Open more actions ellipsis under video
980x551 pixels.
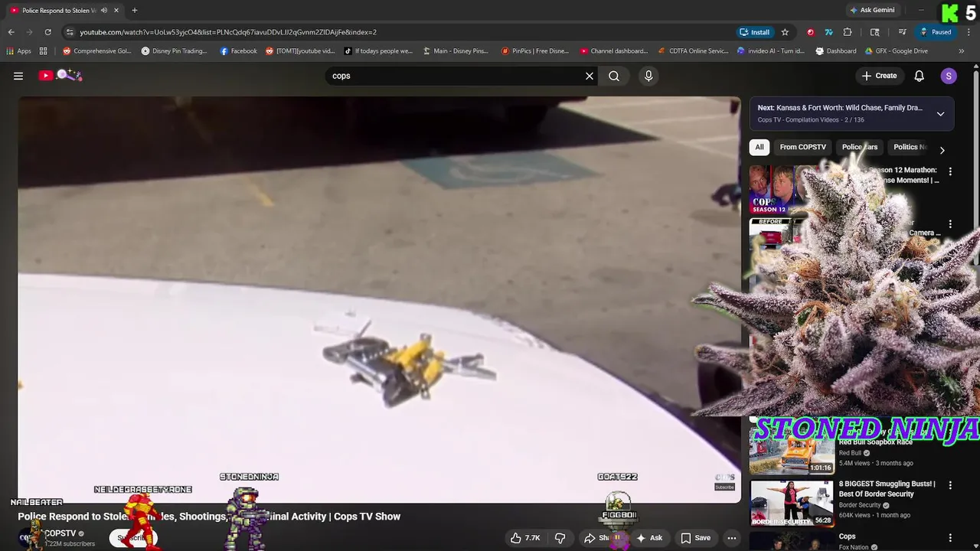tap(732, 538)
